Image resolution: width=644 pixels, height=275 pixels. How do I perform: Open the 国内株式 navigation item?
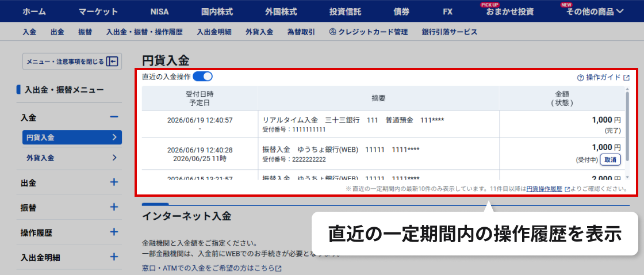(217, 12)
